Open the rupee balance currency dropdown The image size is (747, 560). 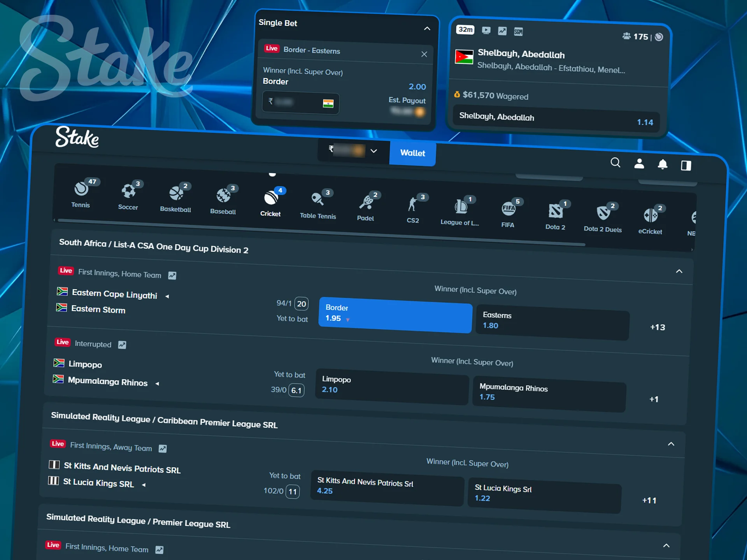pos(353,150)
